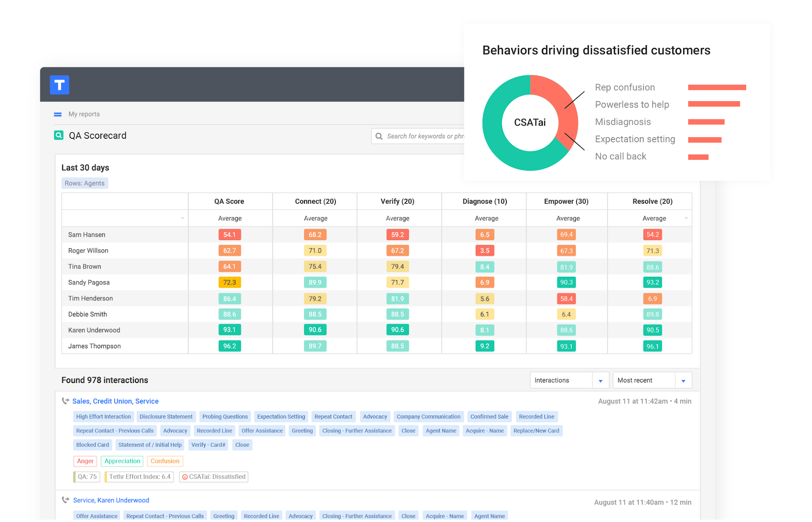This screenshot has width=812, height=522.
Task: Select the Connect (20) column header
Action: (x=316, y=202)
